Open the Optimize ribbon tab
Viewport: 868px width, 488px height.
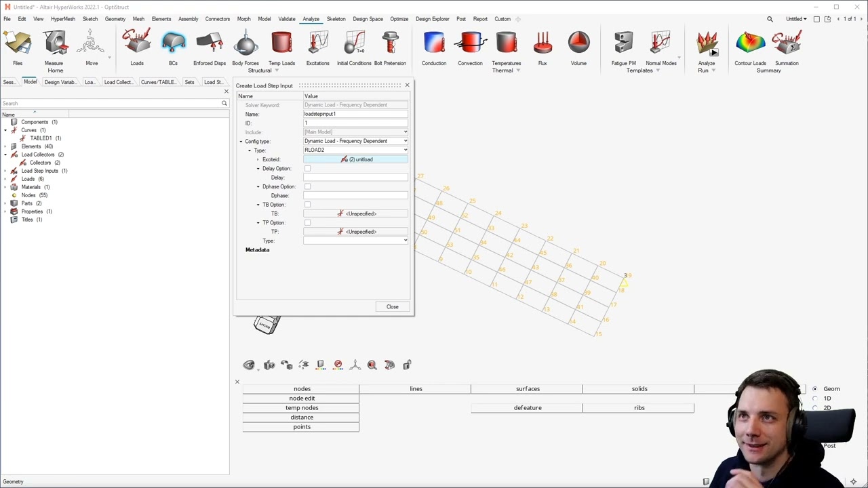pyautogui.click(x=399, y=19)
